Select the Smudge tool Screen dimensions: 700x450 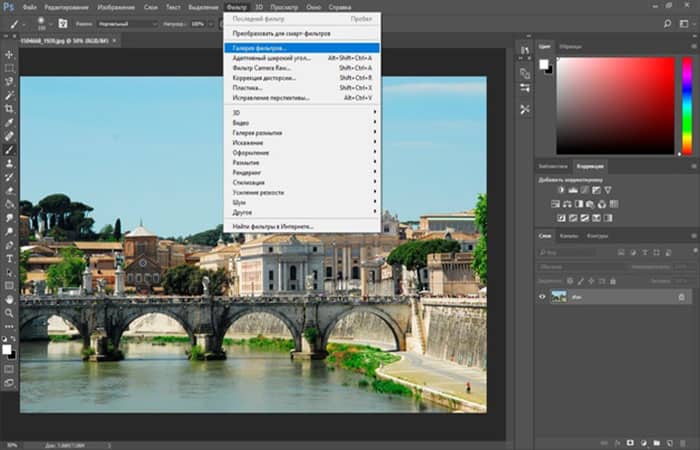click(9, 218)
